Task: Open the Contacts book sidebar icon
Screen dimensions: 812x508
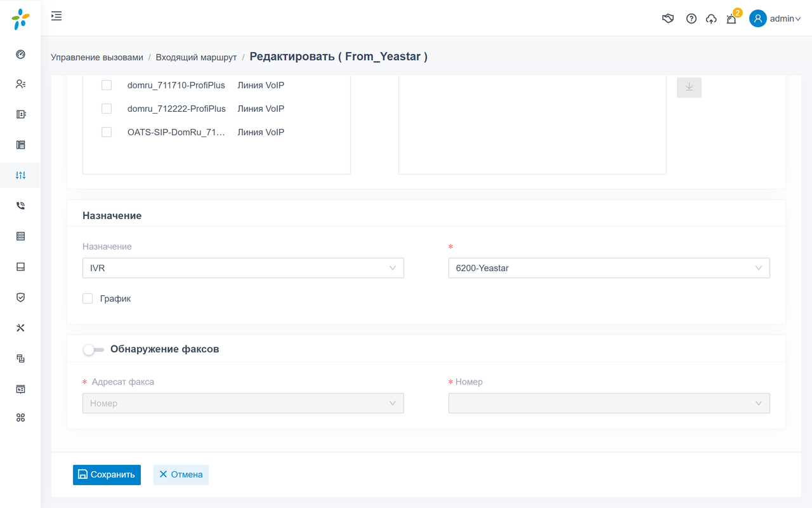Action: pyautogui.click(x=20, y=114)
